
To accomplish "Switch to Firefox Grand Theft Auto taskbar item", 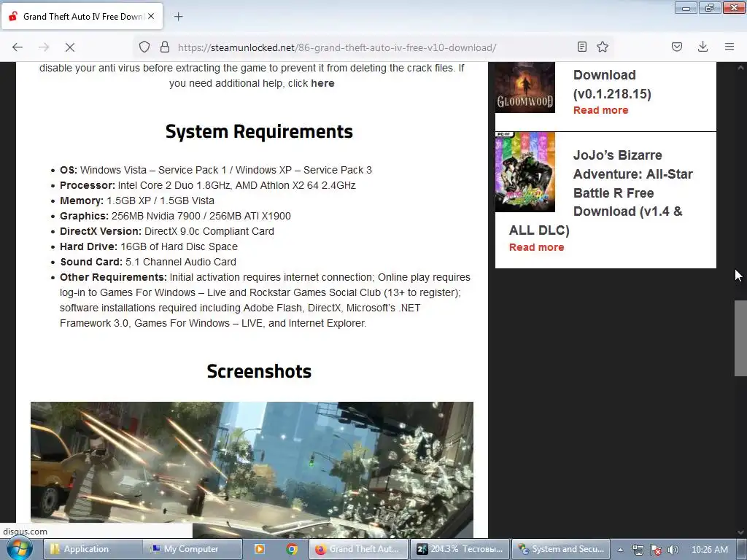I will click(x=358, y=549).
